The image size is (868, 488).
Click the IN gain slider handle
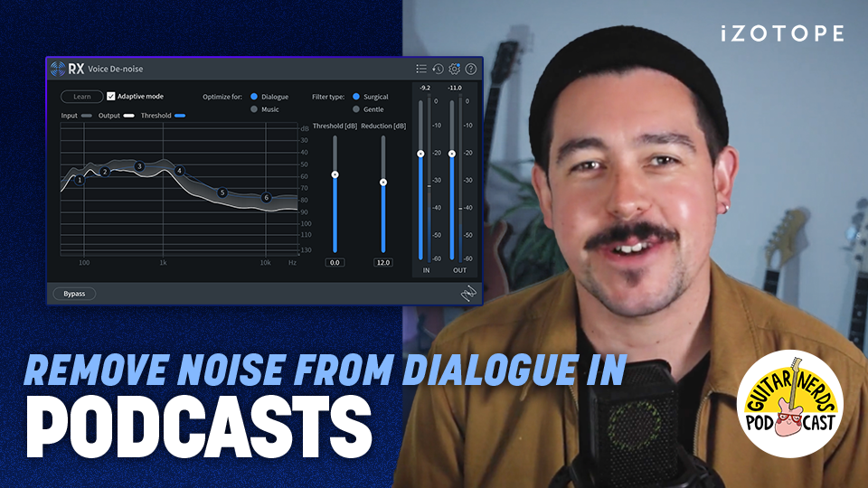coord(420,154)
